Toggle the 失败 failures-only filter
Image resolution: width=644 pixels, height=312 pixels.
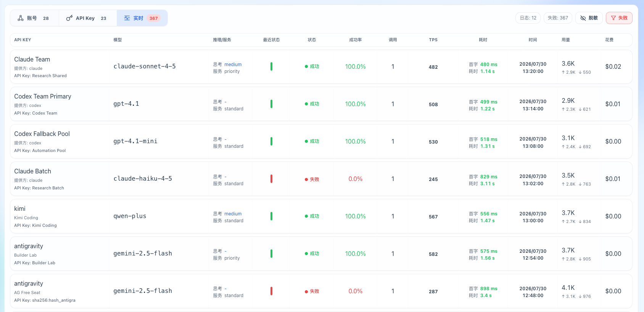tap(619, 18)
